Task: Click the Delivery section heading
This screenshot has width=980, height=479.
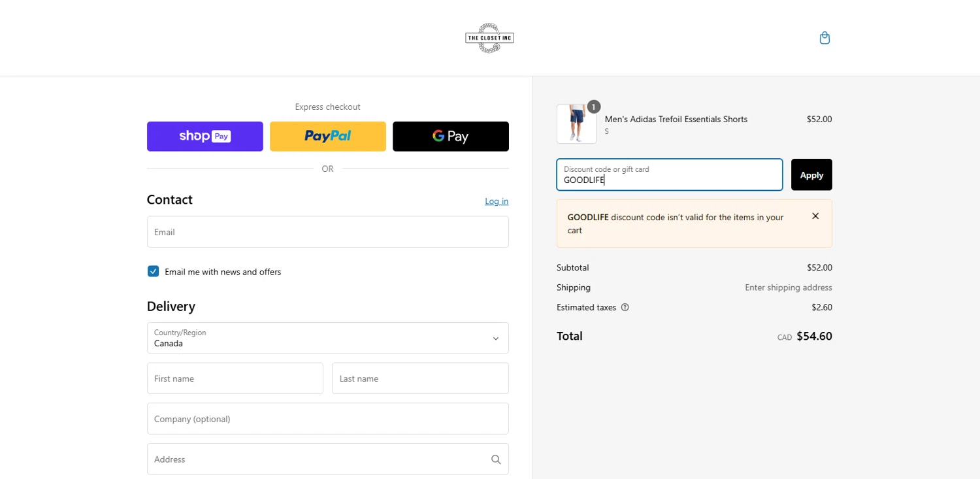Action: [171, 306]
